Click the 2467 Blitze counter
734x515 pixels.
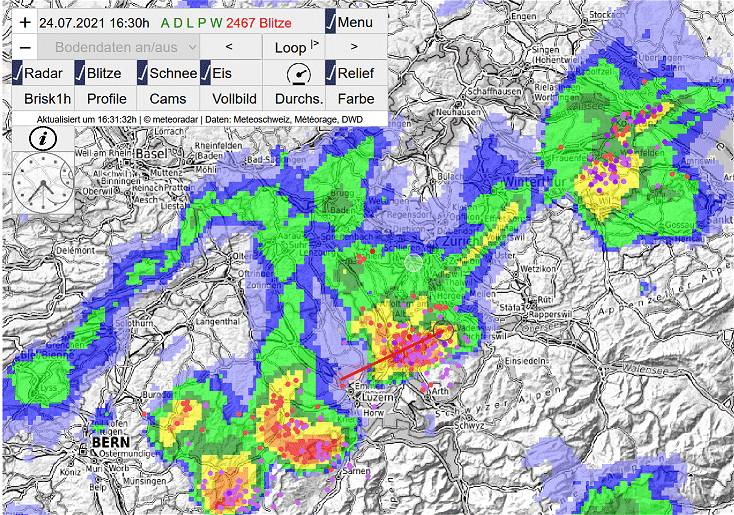(258, 23)
